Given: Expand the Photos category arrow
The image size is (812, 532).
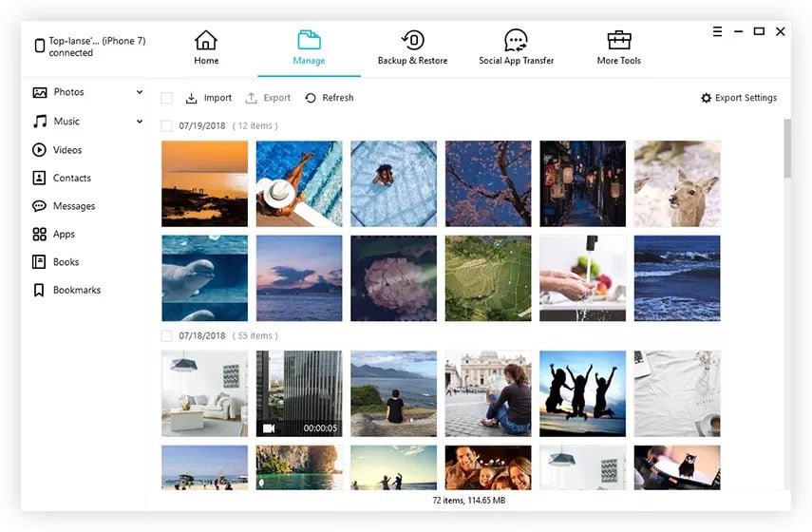Looking at the screenshot, I should tap(140, 92).
